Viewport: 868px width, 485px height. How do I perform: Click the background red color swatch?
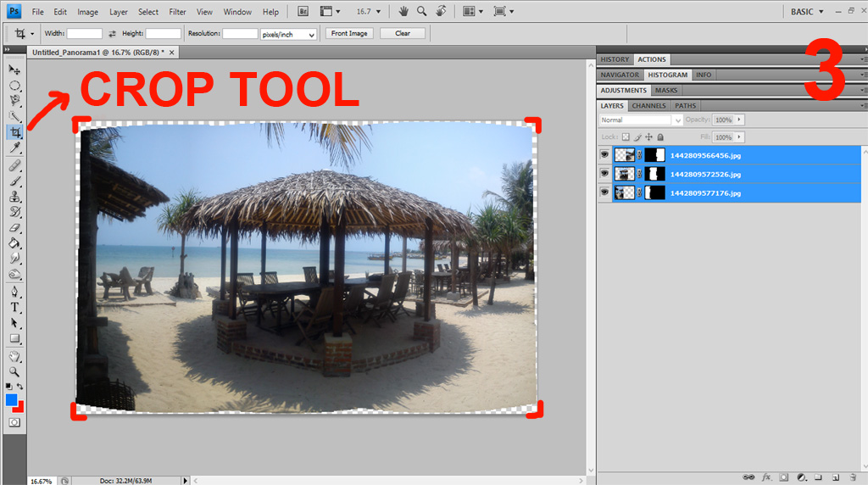[20, 408]
